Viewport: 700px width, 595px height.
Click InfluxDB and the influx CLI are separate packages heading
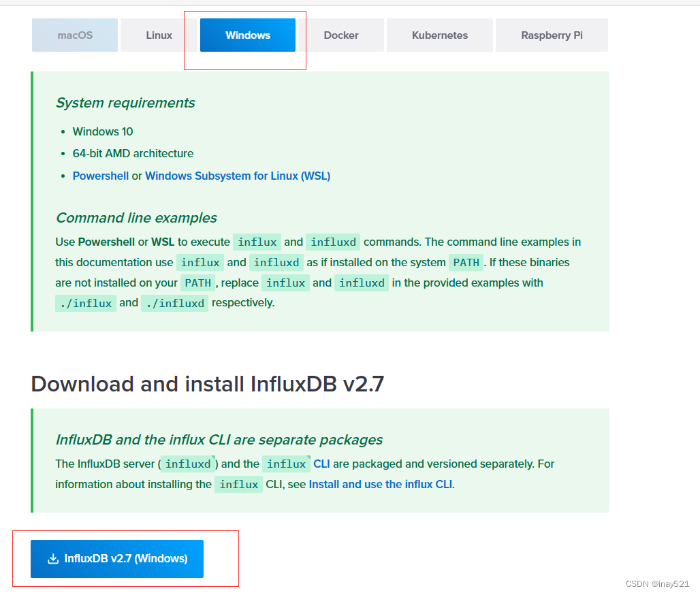pyautogui.click(x=219, y=440)
